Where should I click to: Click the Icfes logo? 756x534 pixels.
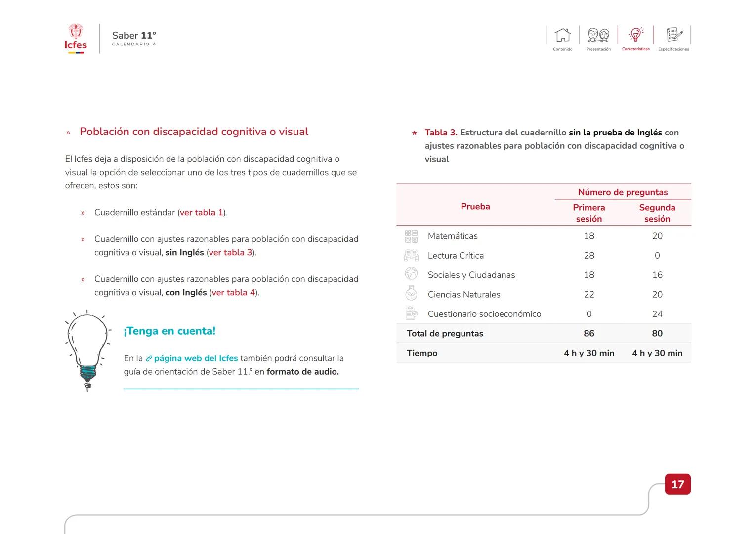coord(76,39)
